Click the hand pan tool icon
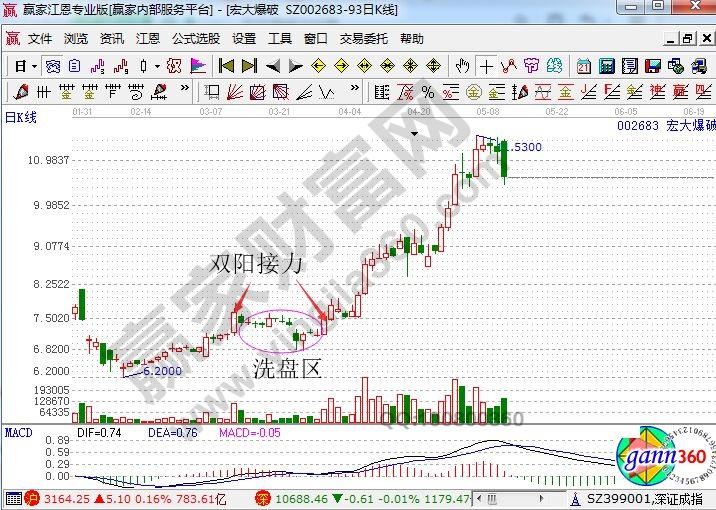Screen dimensions: 716x510 click(463, 66)
